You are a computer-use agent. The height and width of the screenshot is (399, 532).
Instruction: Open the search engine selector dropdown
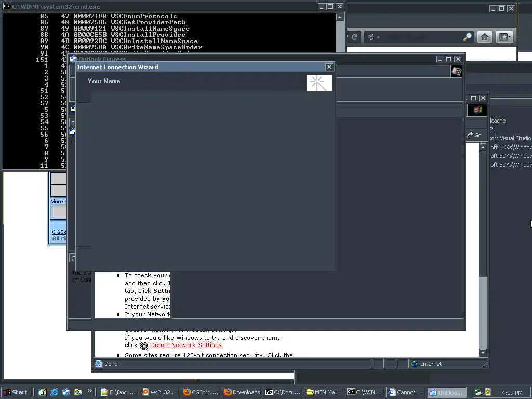pyautogui.click(x=373, y=37)
